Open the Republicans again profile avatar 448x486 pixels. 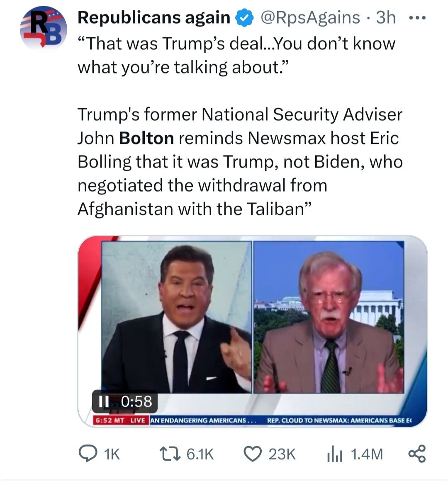44,28
